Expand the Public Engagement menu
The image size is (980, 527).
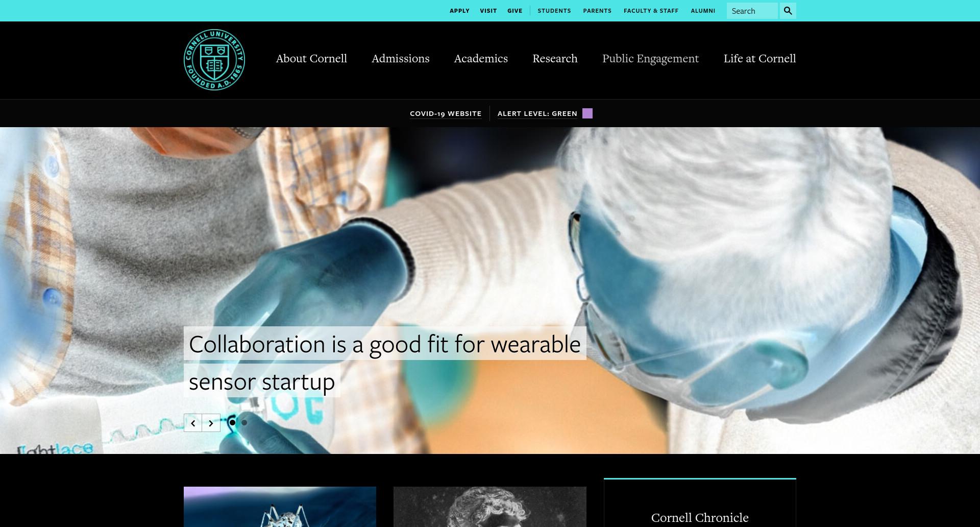coord(650,58)
